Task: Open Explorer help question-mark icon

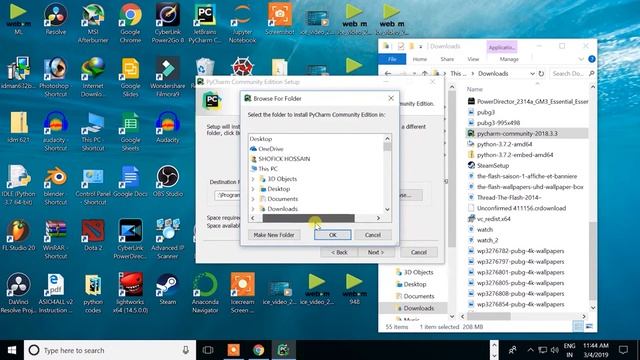Action: pos(591,59)
